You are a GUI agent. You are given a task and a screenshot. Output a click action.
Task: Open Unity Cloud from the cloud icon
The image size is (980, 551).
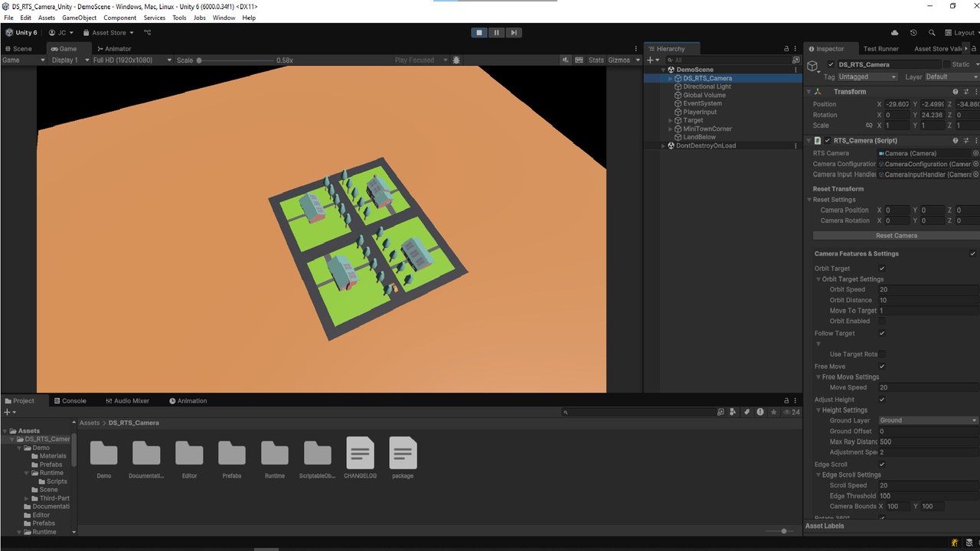tap(894, 33)
